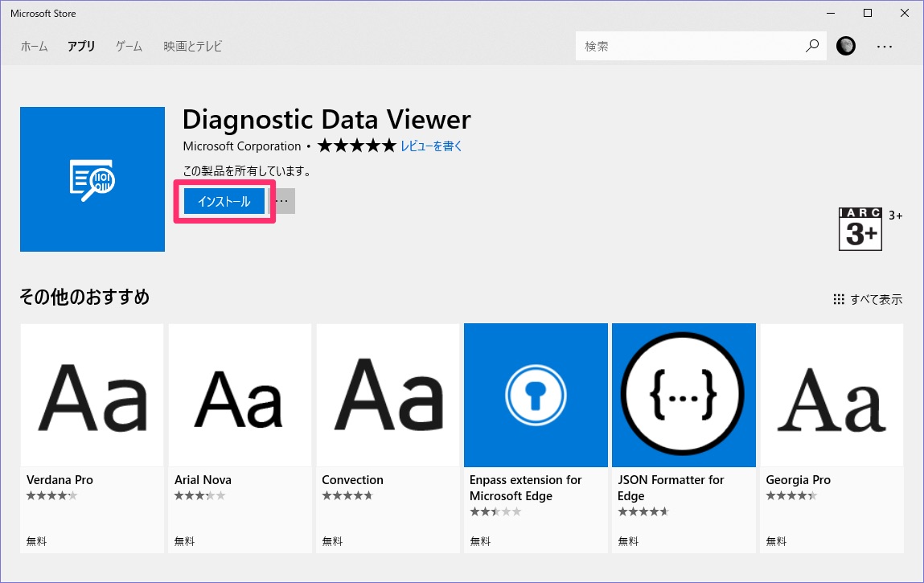
Task: Click the 無料 price under JSON Formatter
Action: 628,541
